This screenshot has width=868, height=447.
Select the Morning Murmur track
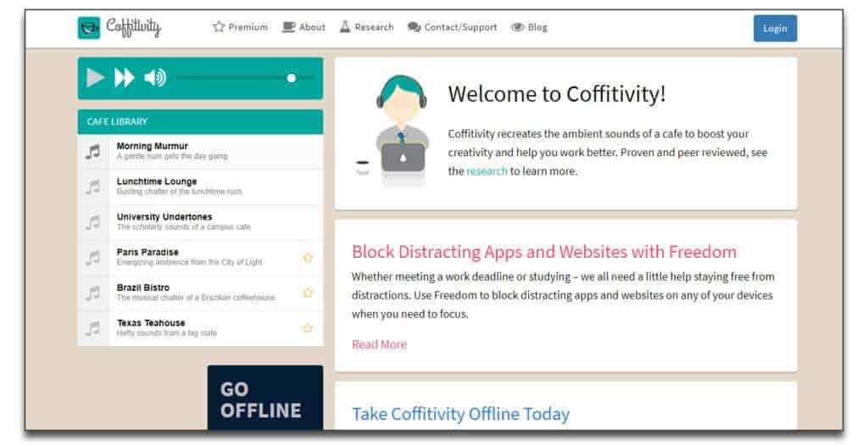(x=200, y=151)
